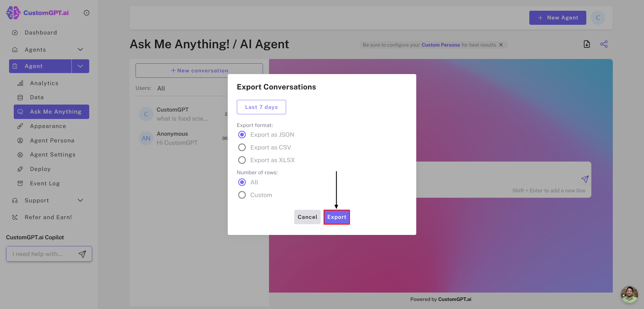Open the C user profile avatar
This screenshot has width=644, height=309.
(598, 18)
